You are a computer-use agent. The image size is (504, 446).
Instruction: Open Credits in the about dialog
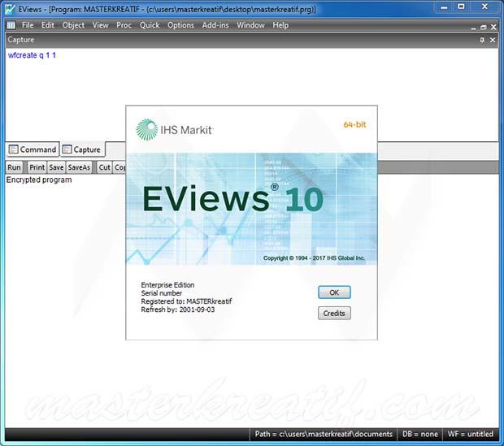[334, 313]
